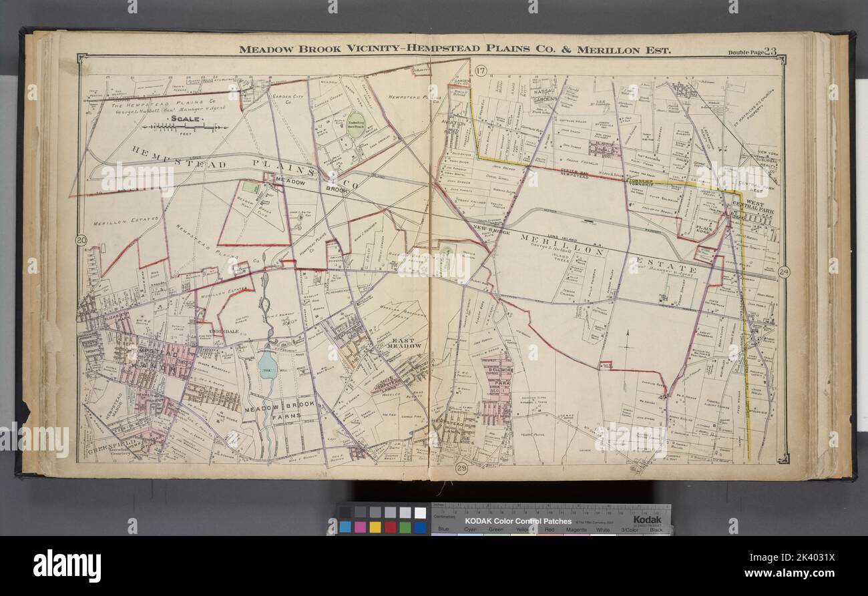
Task: Click the circled page number 20
Action: [x=81, y=241]
